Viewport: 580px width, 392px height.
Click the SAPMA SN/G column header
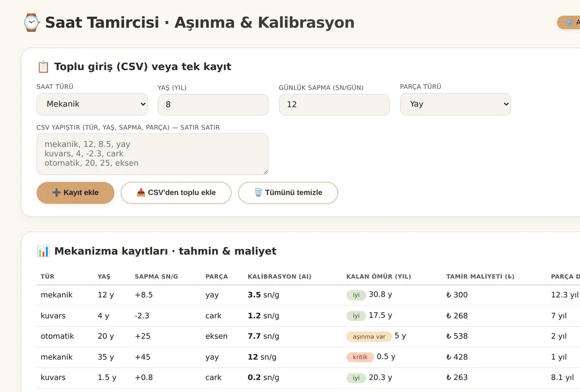(x=156, y=276)
